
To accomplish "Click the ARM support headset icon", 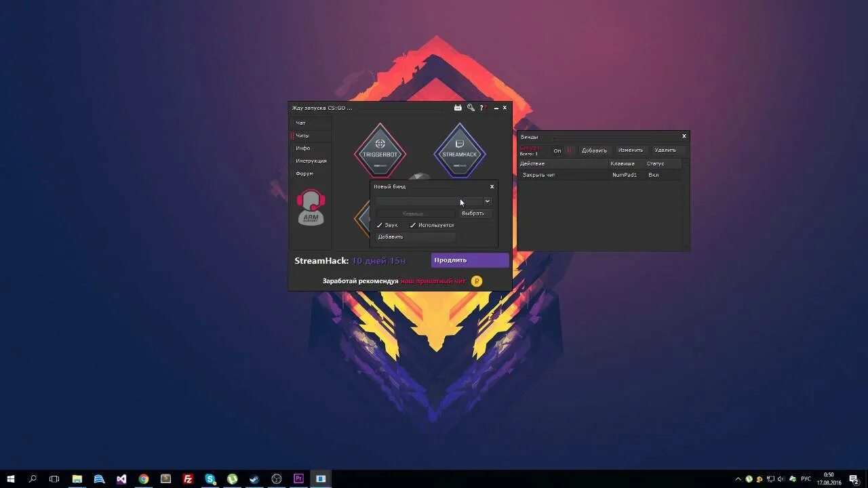I will tap(311, 207).
